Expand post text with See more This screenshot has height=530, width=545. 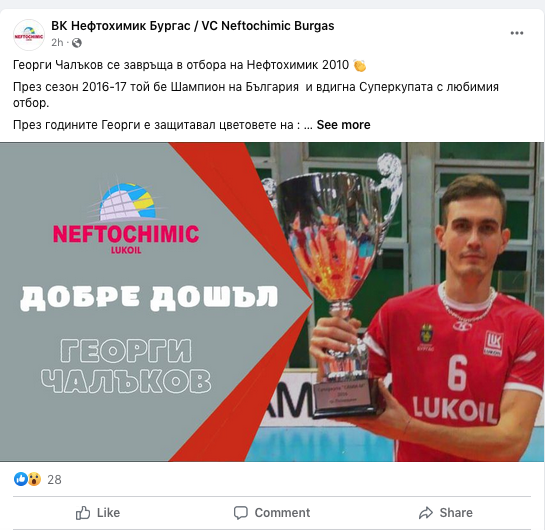pos(343,125)
